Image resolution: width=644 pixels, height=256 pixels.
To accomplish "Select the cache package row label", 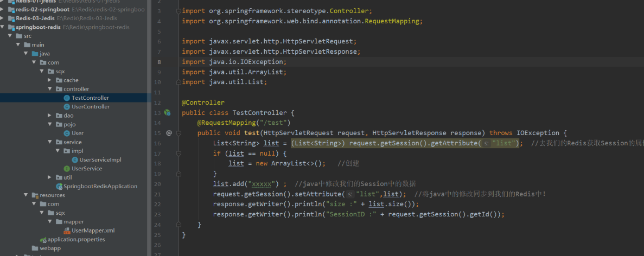I will tap(71, 80).
